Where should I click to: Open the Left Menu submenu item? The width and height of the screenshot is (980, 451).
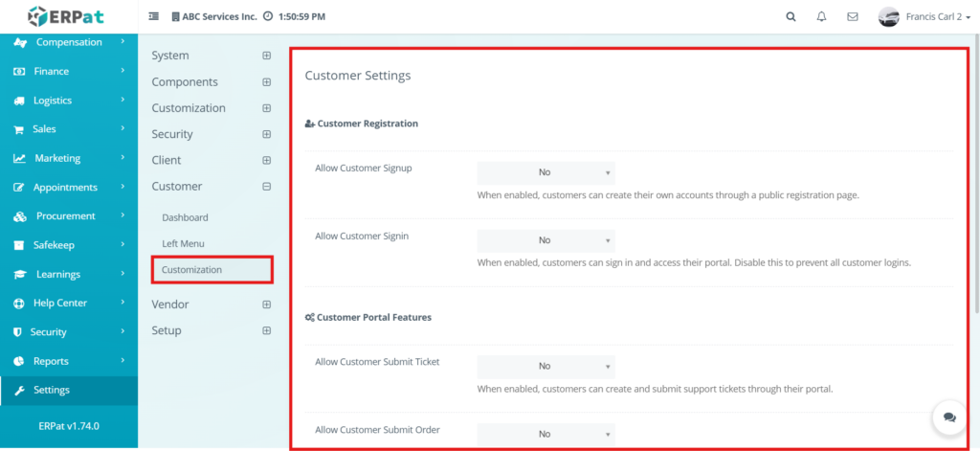click(183, 244)
